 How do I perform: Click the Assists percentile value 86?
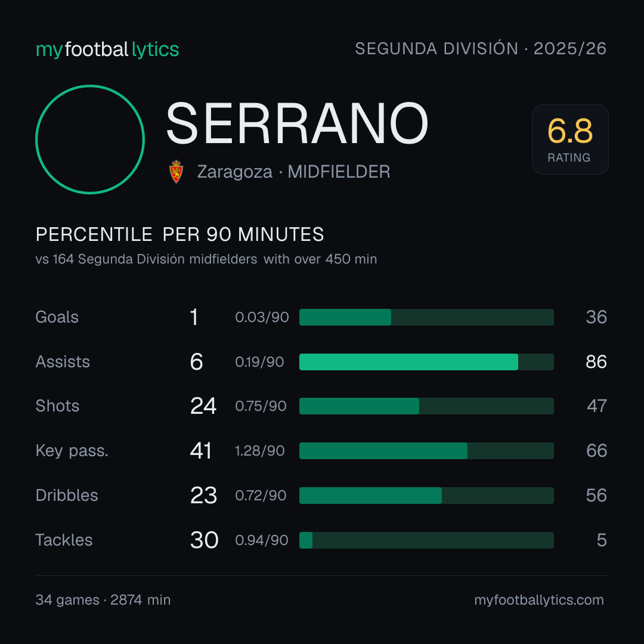(x=596, y=362)
